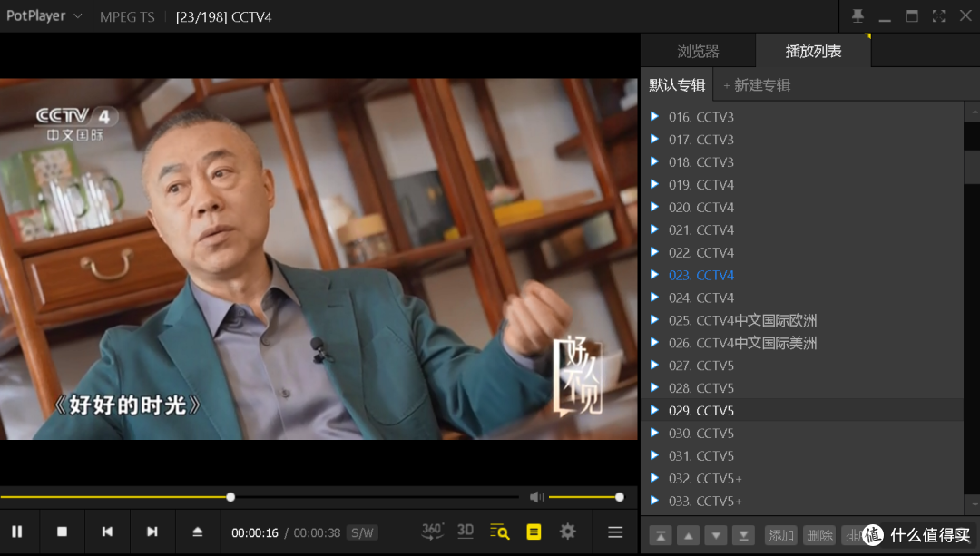Screen dimensions: 980x556
Task: Select highlighted item 029. CCTV5
Action: 802,411
